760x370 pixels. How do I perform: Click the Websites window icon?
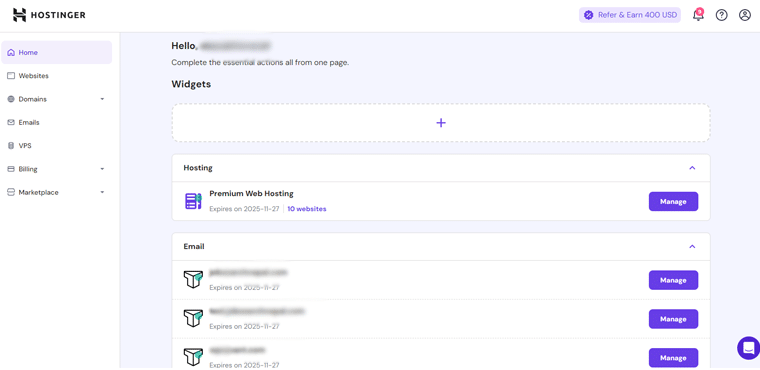[x=11, y=76]
